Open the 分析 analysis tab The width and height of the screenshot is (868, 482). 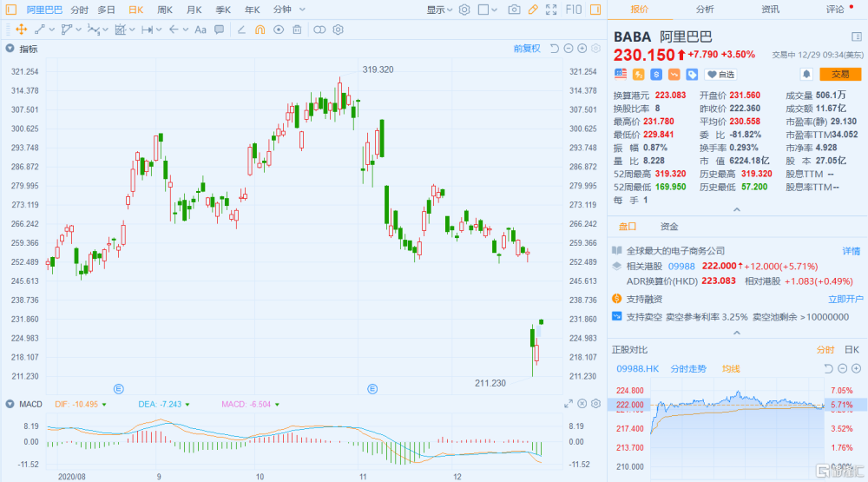point(705,10)
